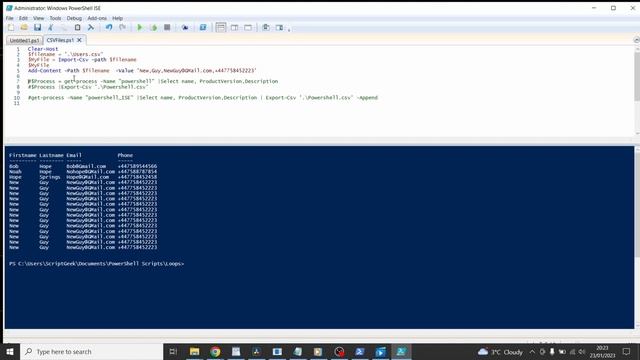The image size is (640, 360).
Task: Open Google Chrome from the taskbar
Action: pyautogui.click(x=215, y=351)
